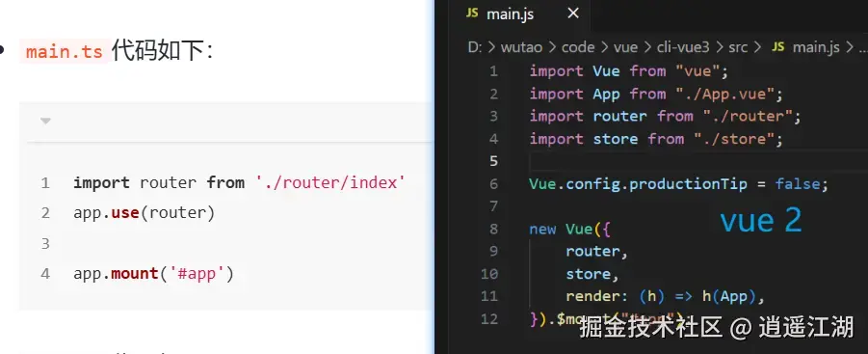This screenshot has width=868, height=354.
Task: Close the main.js tab
Action: (573, 14)
